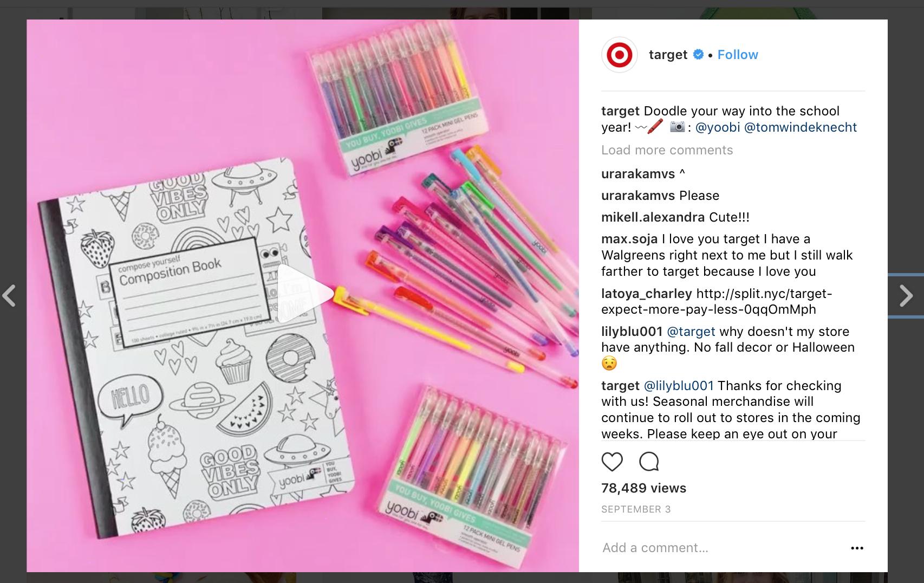Click the heart like icon
The image size is (924, 583).
click(612, 462)
